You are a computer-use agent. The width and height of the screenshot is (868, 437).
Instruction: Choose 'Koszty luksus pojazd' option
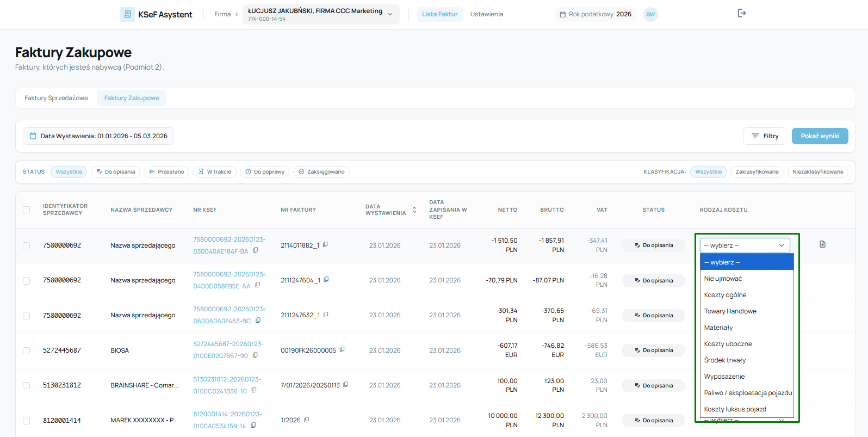click(747, 409)
